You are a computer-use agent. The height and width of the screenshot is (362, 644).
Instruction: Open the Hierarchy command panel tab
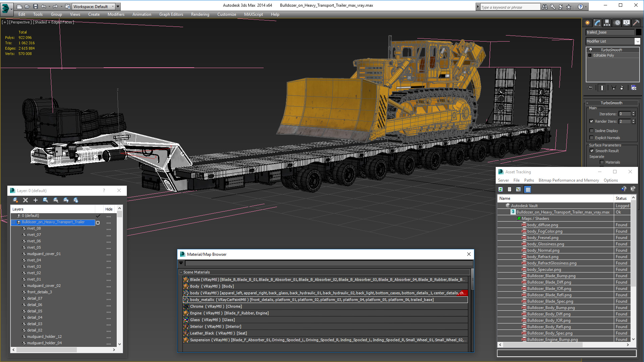[607, 23]
